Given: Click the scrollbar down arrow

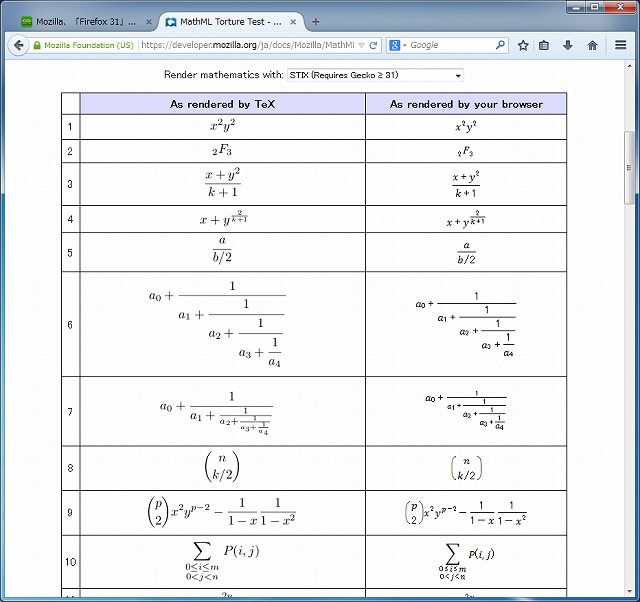Looking at the screenshot, I should (629, 592).
